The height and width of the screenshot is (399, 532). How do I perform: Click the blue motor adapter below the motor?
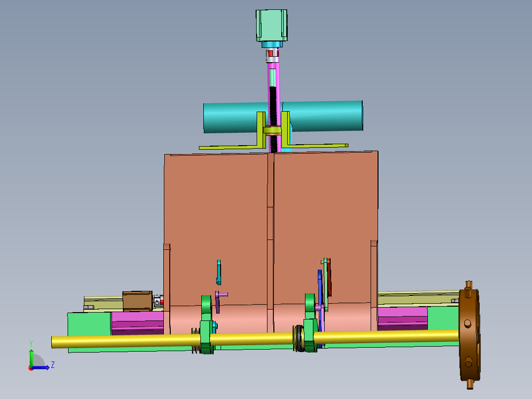(x=272, y=45)
